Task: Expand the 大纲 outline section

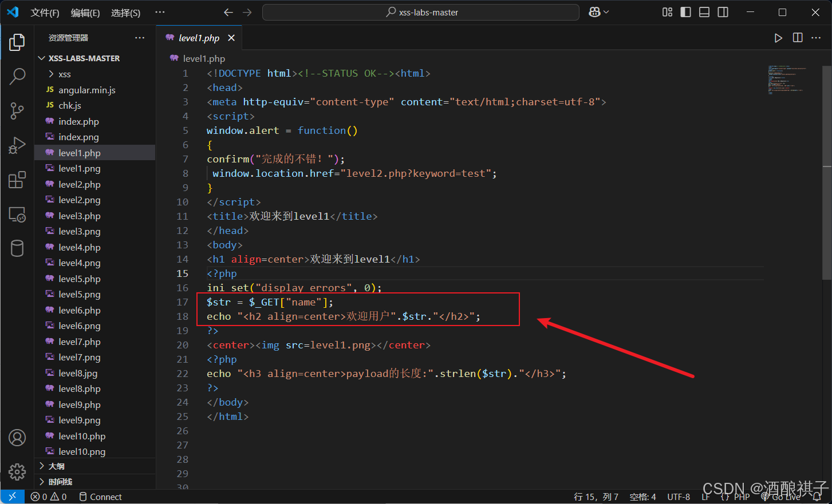Action: [x=95, y=466]
